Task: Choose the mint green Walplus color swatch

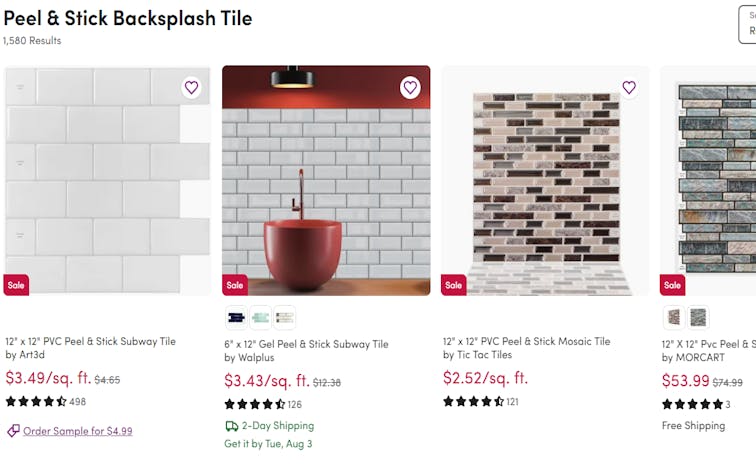Action: click(260, 318)
